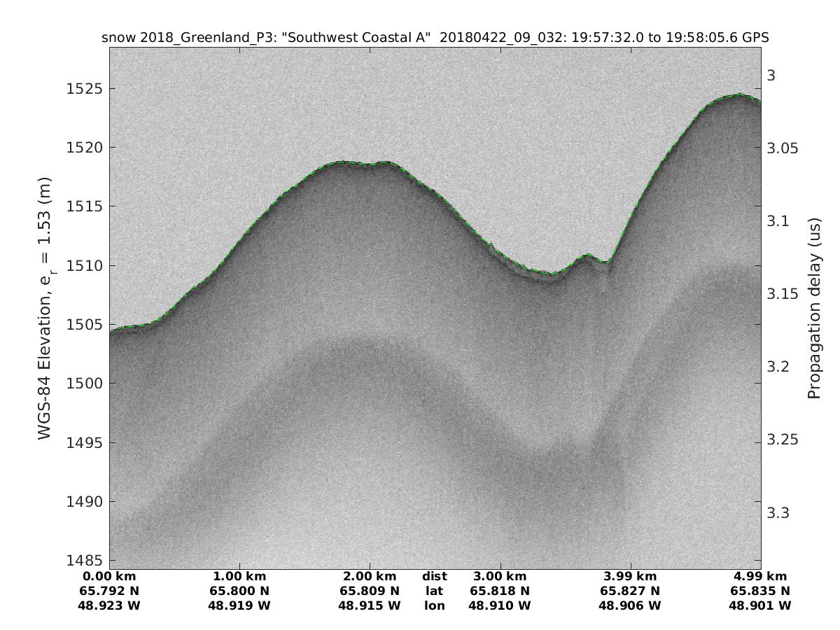Click the 48.901 W longitude label
The height and width of the screenshot is (630, 840).
tap(761, 605)
